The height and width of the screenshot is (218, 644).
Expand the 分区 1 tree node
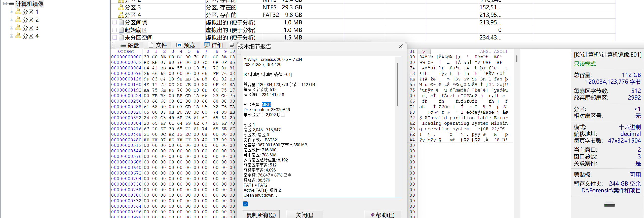(x=12, y=12)
